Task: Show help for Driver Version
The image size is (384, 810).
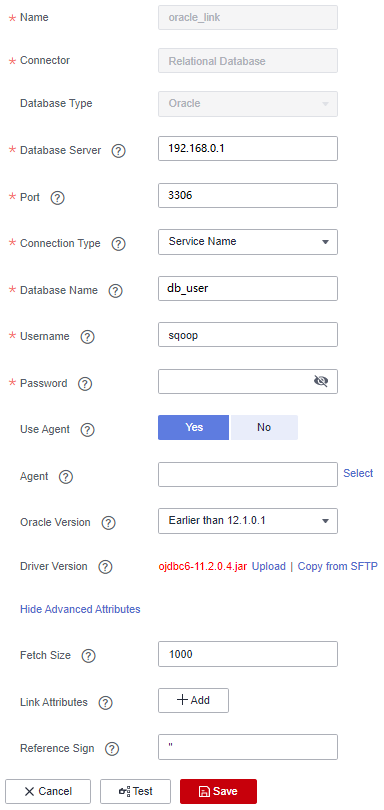Action: click(x=105, y=567)
